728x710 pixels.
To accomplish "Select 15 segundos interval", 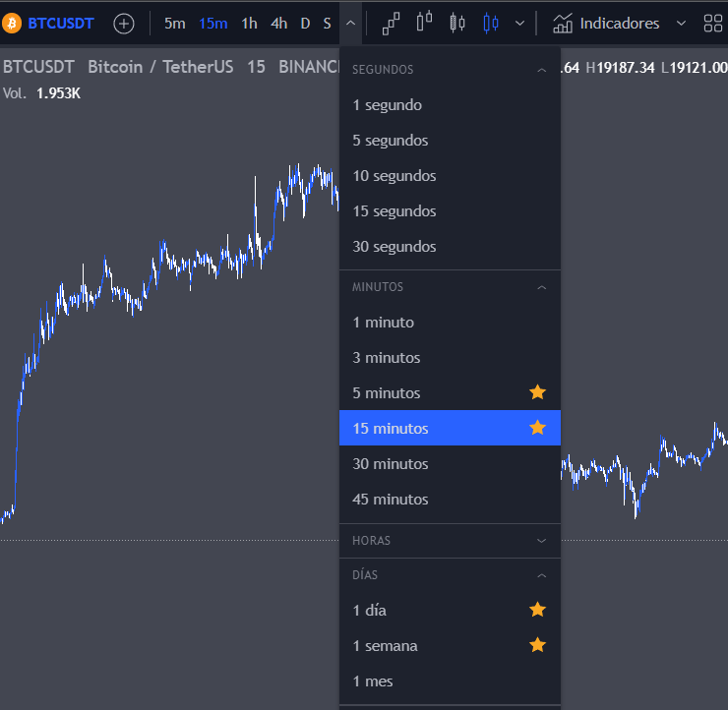I will pyautogui.click(x=450, y=211).
